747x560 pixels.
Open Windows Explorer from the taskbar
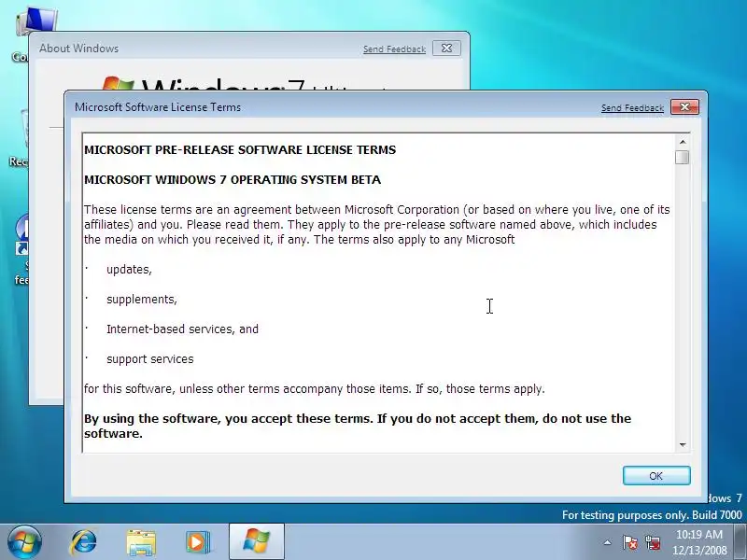(141, 542)
